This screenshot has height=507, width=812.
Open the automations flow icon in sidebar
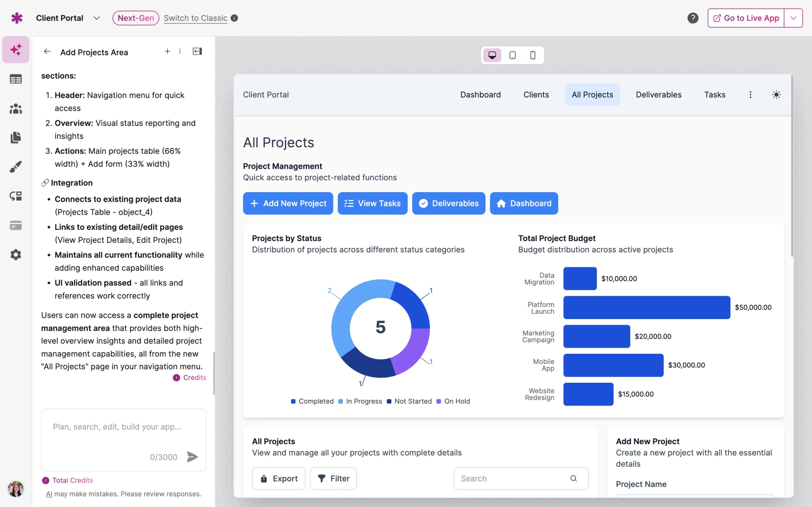coord(16,196)
